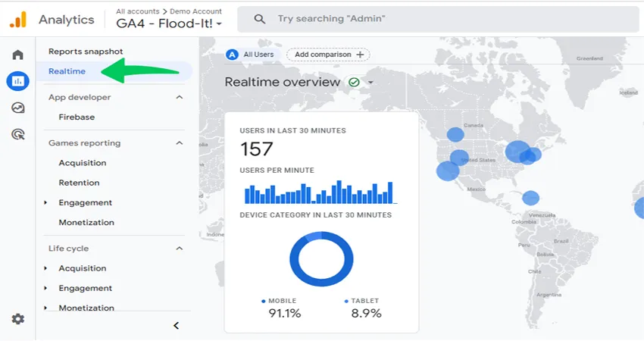
Task: Click the Add comparison button
Action: pos(328,55)
